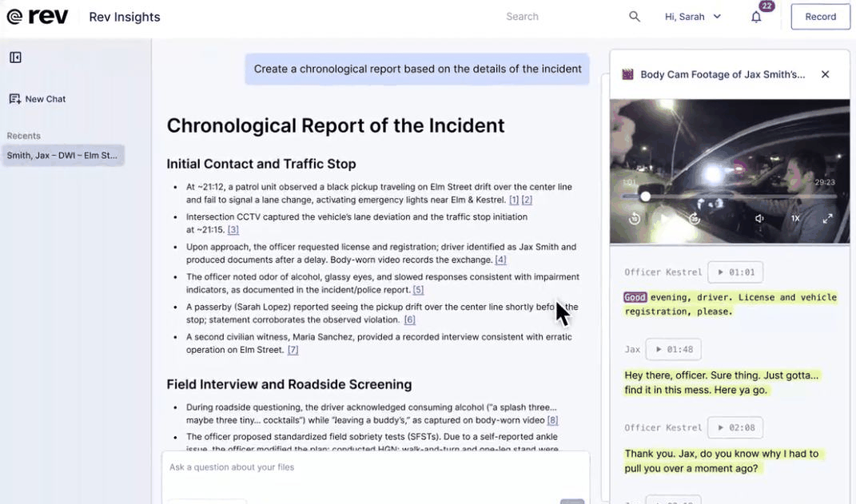Expand video to fullscreen

click(x=827, y=219)
